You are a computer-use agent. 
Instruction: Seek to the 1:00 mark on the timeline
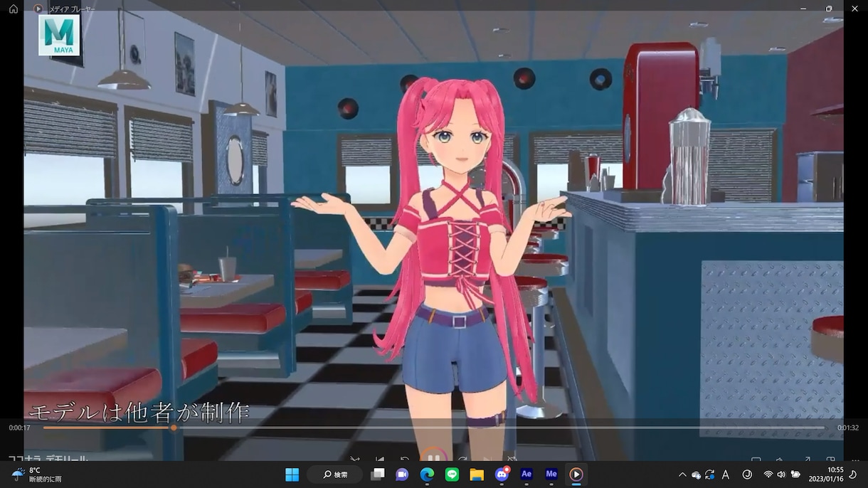click(553, 428)
